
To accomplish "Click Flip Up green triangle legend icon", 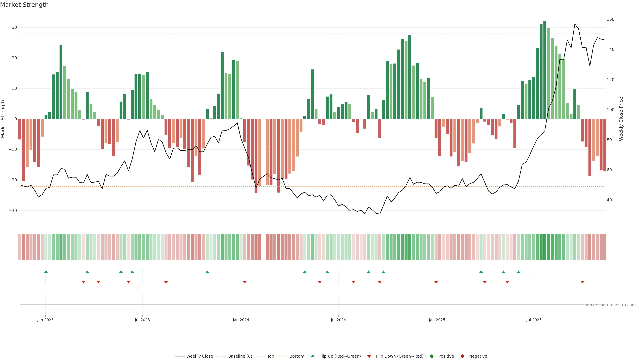I will click(312, 356).
